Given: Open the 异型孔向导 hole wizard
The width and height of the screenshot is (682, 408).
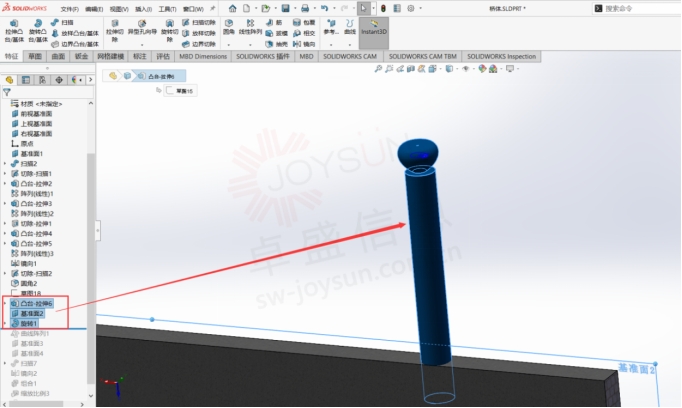Looking at the screenshot, I should point(142,27).
